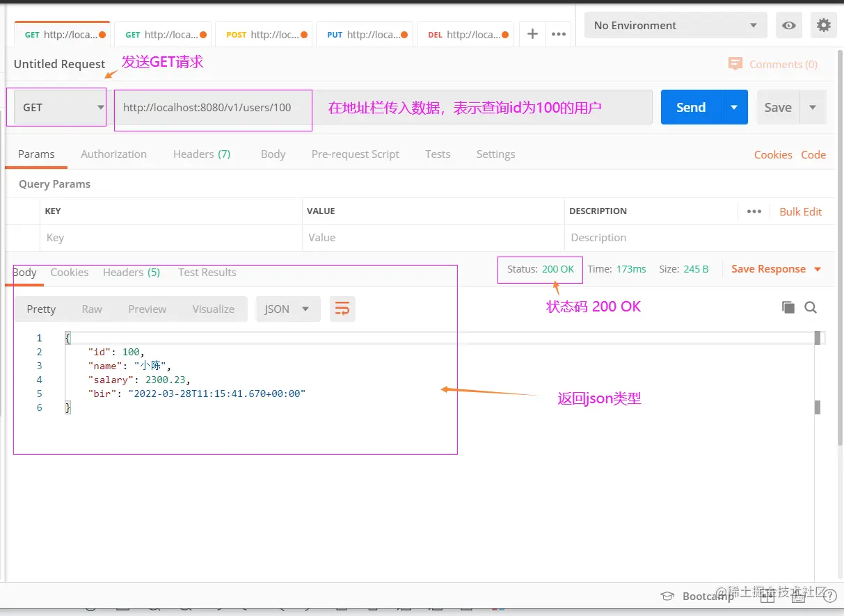Viewport: 844px width, 616px height.
Task: Open the No Environment dropdown
Action: [676, 26]
